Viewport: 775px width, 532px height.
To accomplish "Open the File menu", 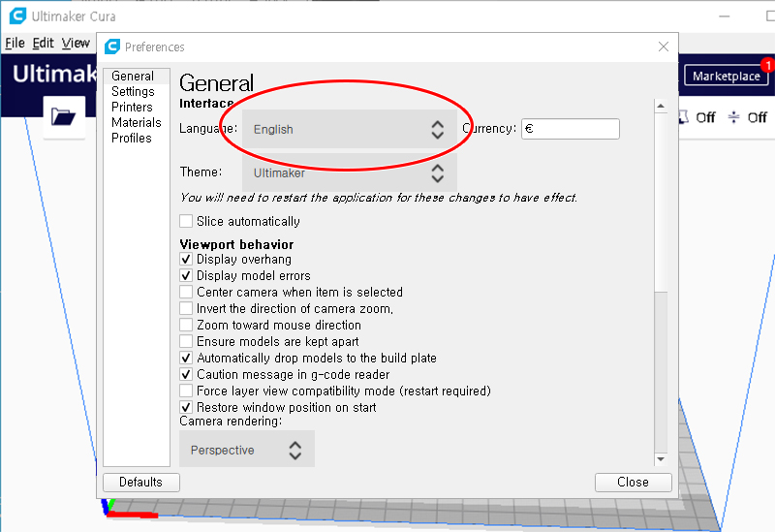I will 15,44.
